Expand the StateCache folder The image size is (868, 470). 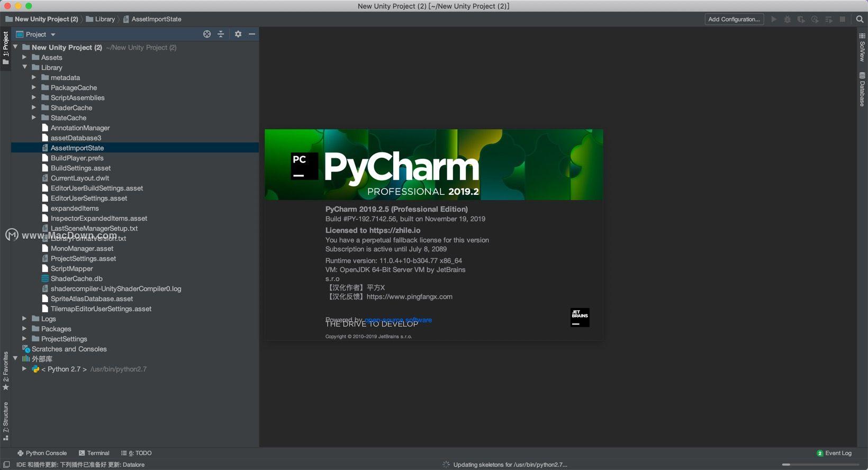(34, 118)
